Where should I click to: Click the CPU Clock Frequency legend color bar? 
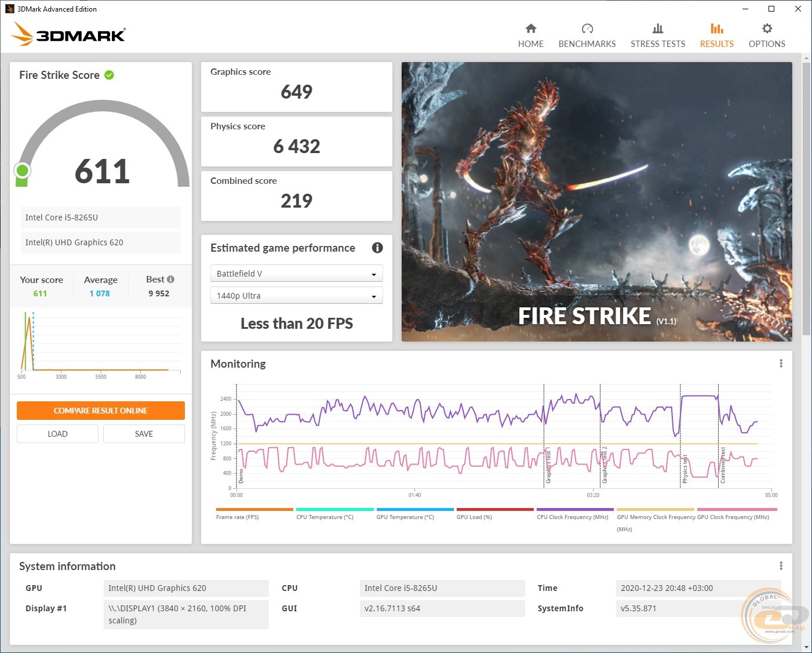(x=574, y=510)
